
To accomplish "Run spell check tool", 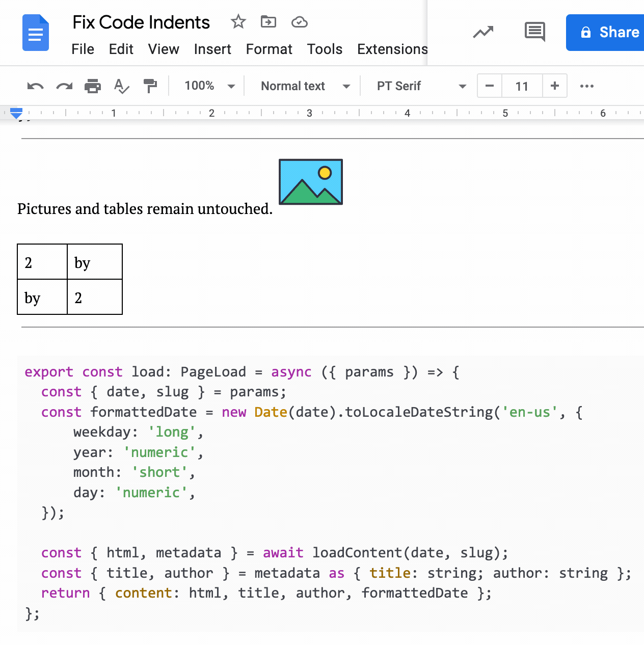I will [121, 86].
